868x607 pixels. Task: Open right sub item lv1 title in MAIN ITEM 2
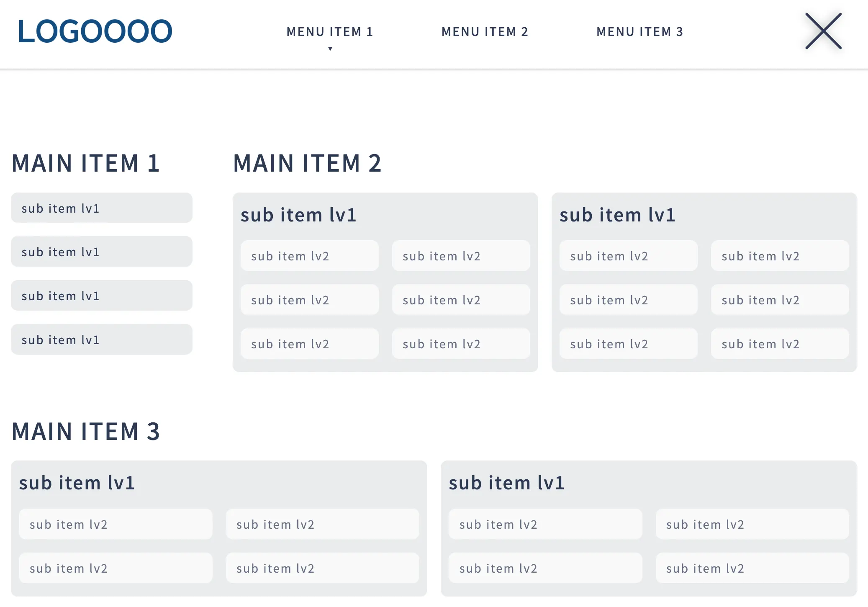pos(617,215)
